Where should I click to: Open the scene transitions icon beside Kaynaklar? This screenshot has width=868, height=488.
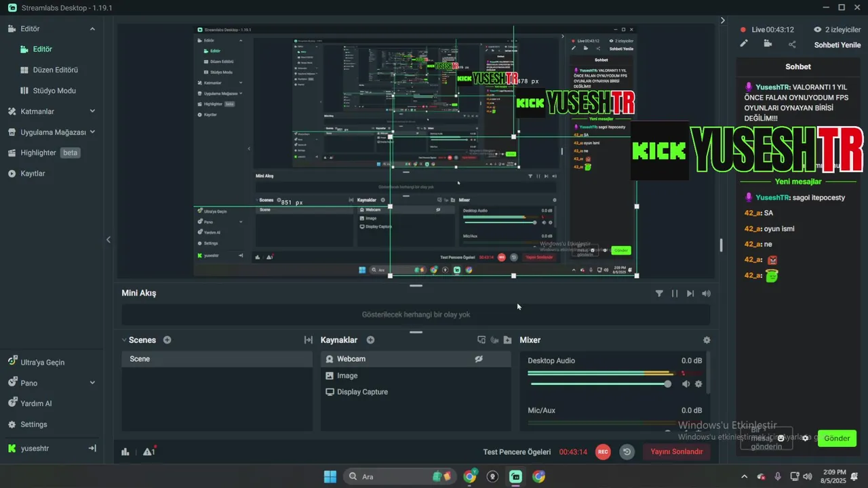pos(309,340)
